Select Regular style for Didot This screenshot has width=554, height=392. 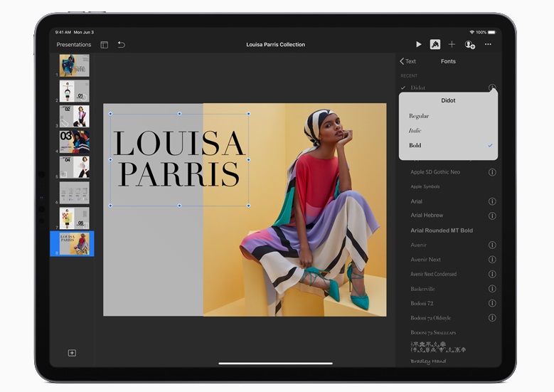coord(448,116)
